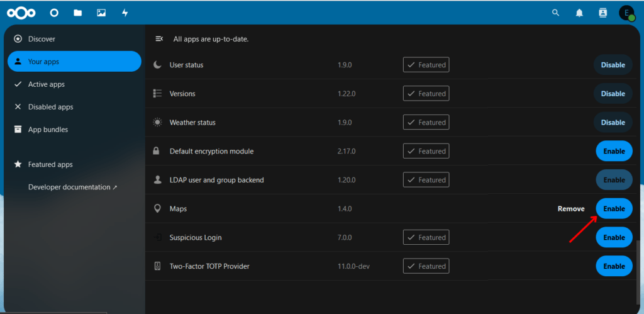Open the Photos app icon
The image size is (644, 314).
[x=101, y=13]
